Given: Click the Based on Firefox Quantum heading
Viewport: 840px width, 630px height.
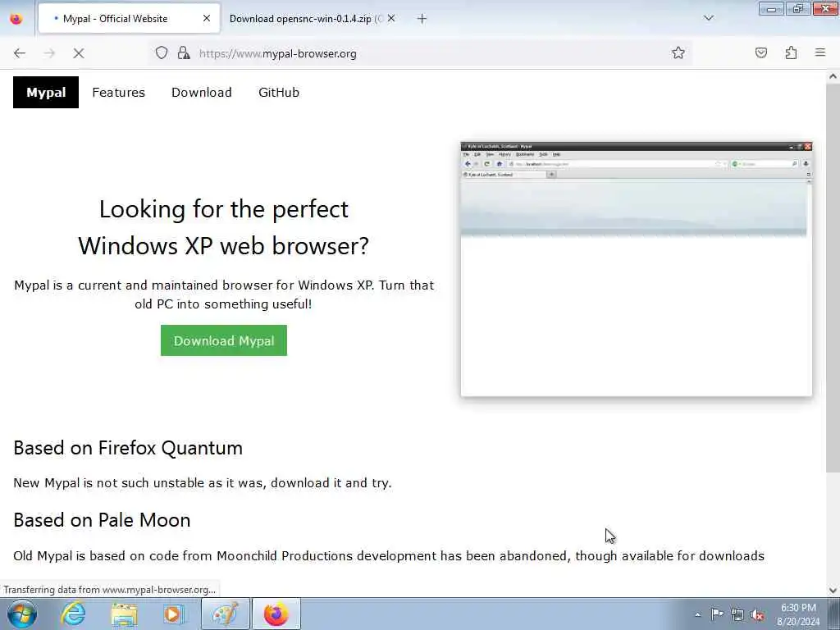Looking at the screenshot, I should 128,448.
